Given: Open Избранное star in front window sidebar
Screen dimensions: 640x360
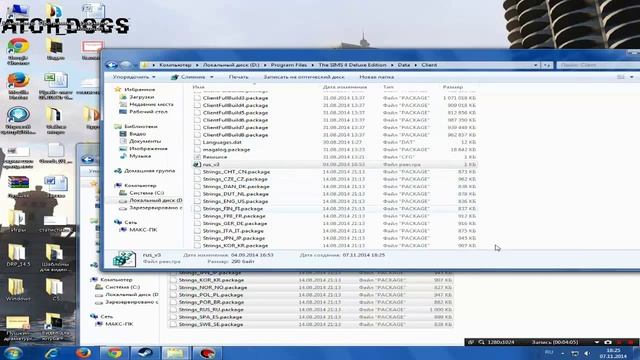Looking at the screenshot, I should tap(118, 89).
